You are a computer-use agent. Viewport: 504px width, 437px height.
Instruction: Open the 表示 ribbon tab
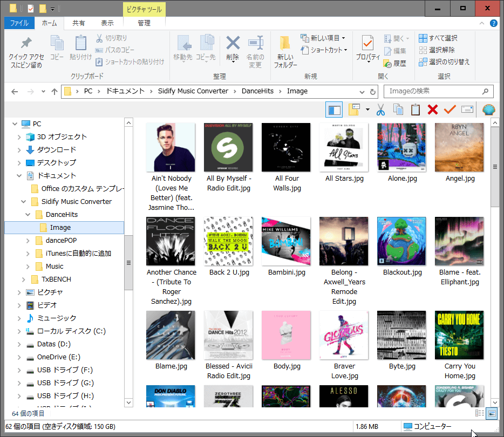tap(107, 23)
